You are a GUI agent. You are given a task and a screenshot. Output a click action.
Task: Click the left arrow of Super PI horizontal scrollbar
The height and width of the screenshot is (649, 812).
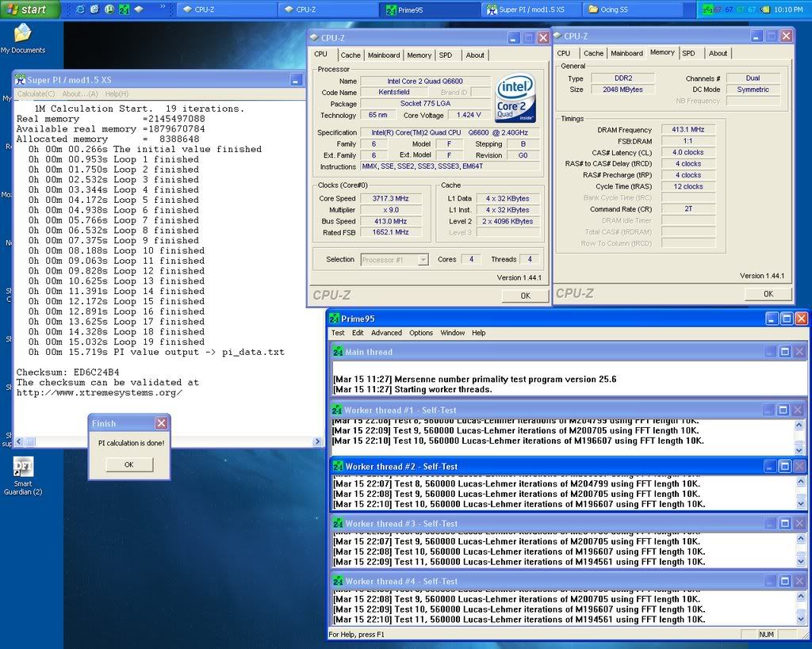(x=19, y=441)
